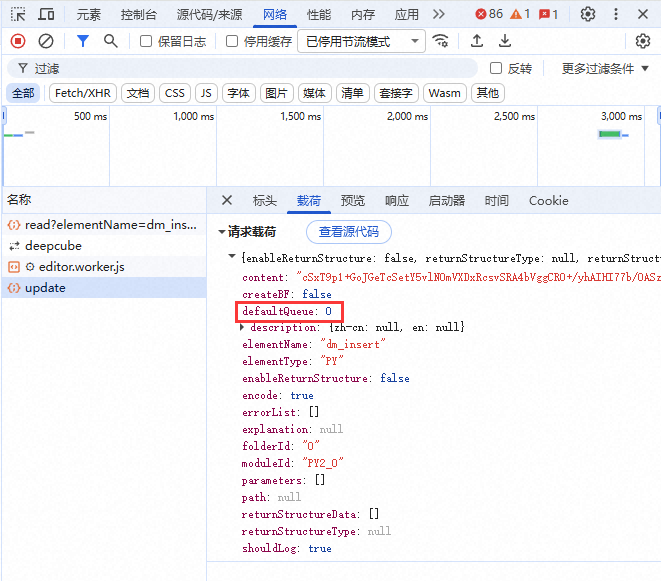Click the 1 warning counter
This screenshot has width=661, height=581.
520,14
